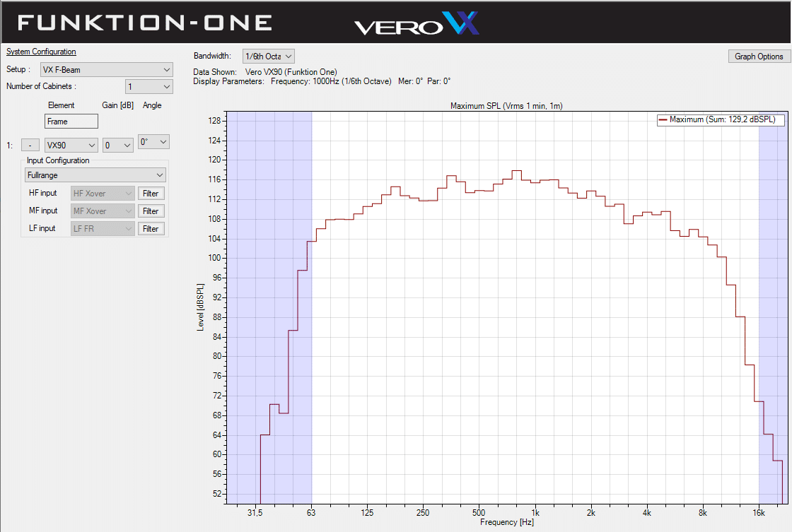Click the LF FR input dropdown
The image size is (792, 532).
click(103, 228)
